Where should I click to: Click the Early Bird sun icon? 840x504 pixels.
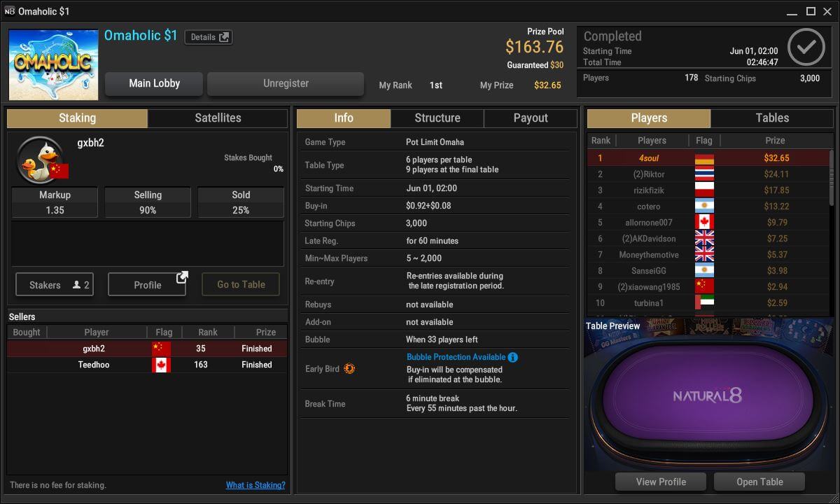pos(349,368)
